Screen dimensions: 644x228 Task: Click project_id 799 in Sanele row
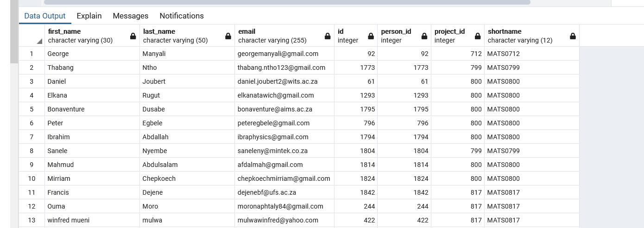[458, 151]
